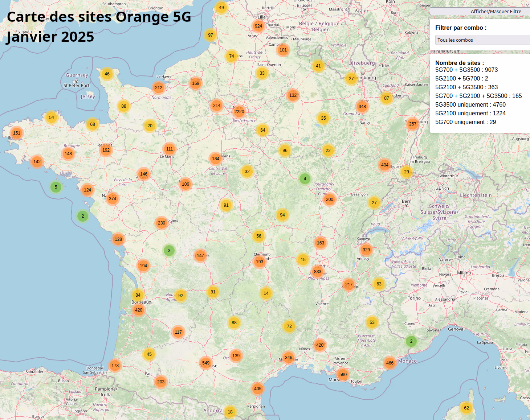
Task: Click the Perpignan-area cluster marker 405
Action: [258, 389]
